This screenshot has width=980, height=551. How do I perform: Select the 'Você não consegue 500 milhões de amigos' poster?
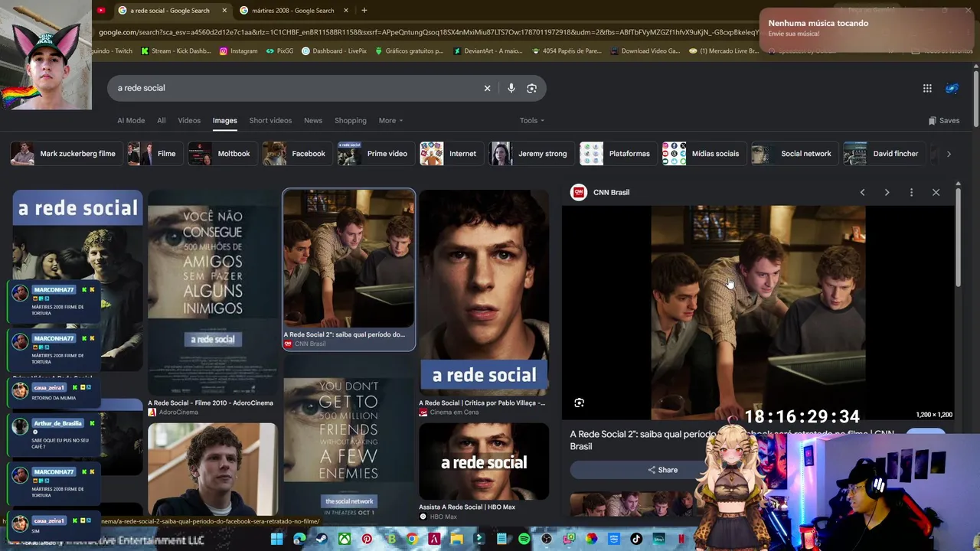point(213,292)
